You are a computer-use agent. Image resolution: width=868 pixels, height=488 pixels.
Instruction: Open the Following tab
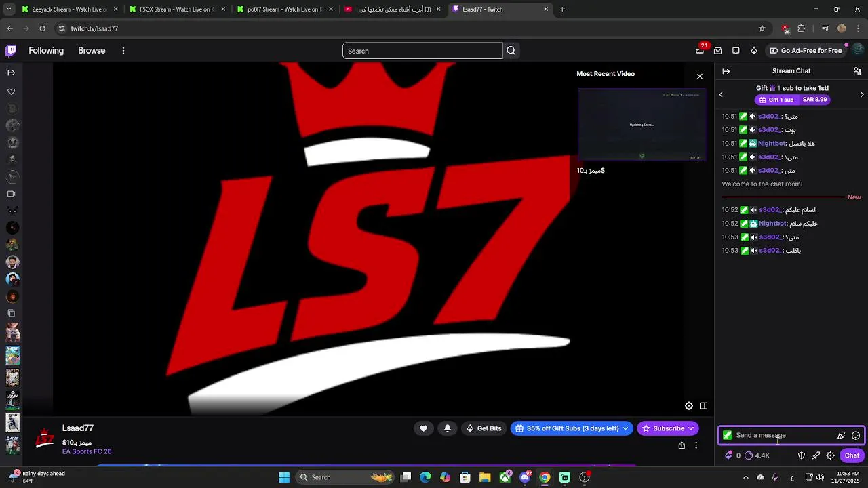click(46, 51)
